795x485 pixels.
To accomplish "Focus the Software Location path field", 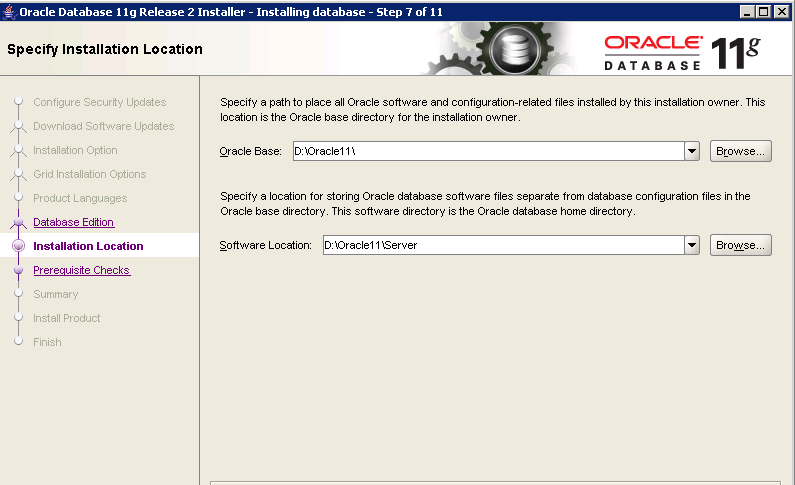I will coord(503,245).
